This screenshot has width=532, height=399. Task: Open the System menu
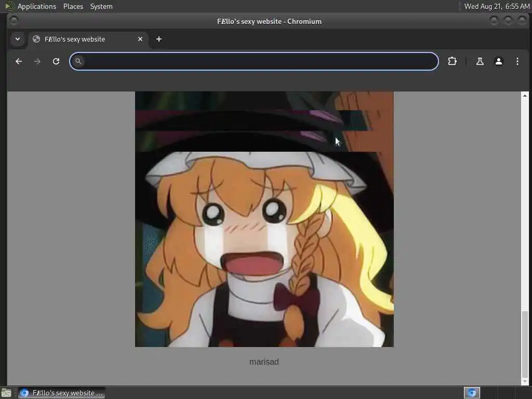[101, 6]
